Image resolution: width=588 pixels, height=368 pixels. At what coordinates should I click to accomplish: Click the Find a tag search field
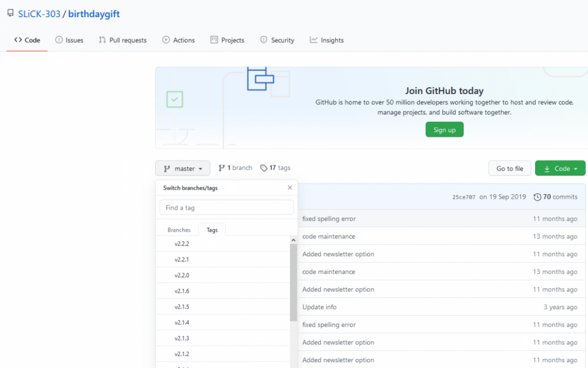click(x=226, y=207)
